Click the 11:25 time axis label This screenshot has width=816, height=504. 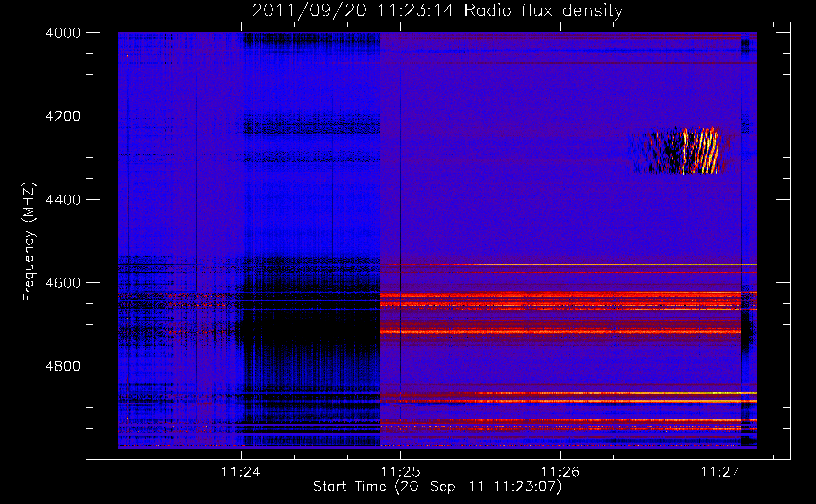400,472
